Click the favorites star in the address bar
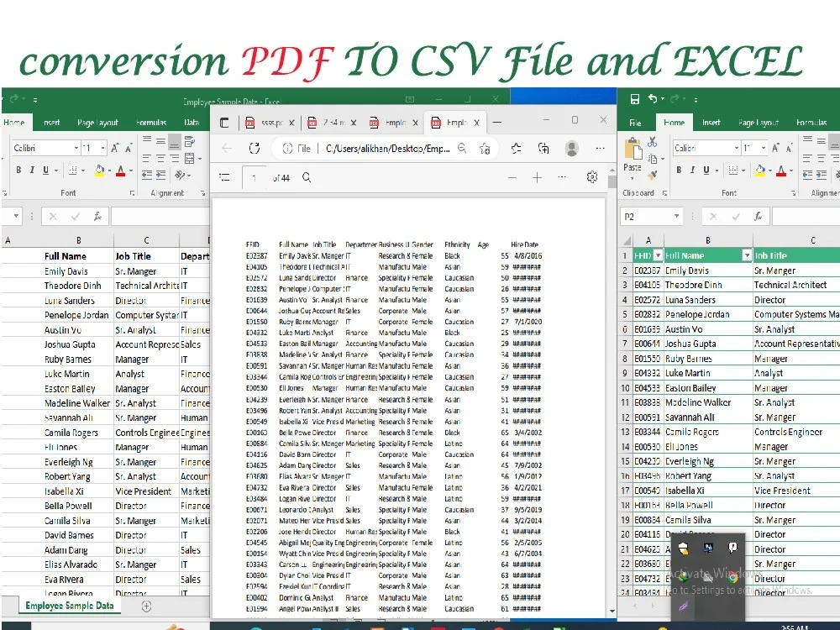This screenshot has width=840, height=630. pyautogui.click(x=486, y=148)
